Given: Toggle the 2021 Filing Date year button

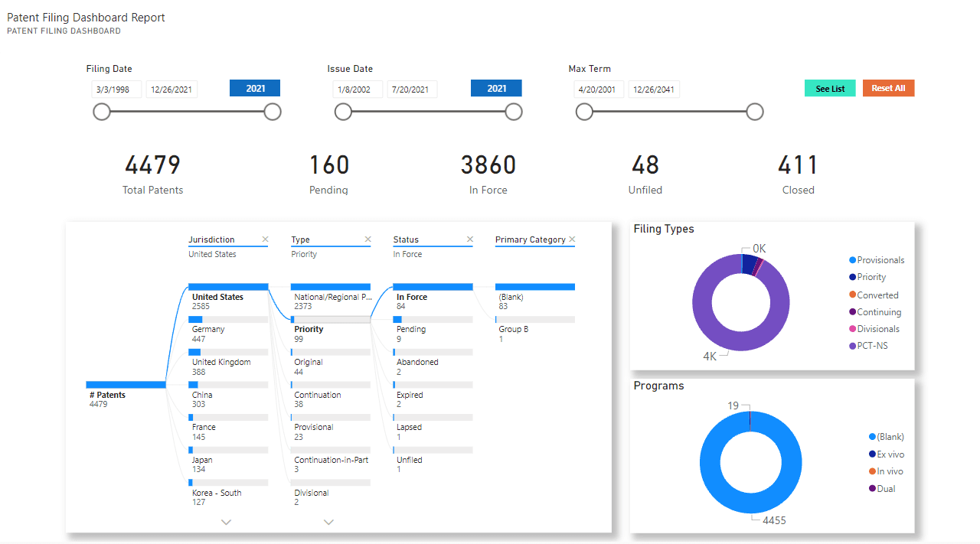Looking at the screenshot, I should (x=255, y=89).
